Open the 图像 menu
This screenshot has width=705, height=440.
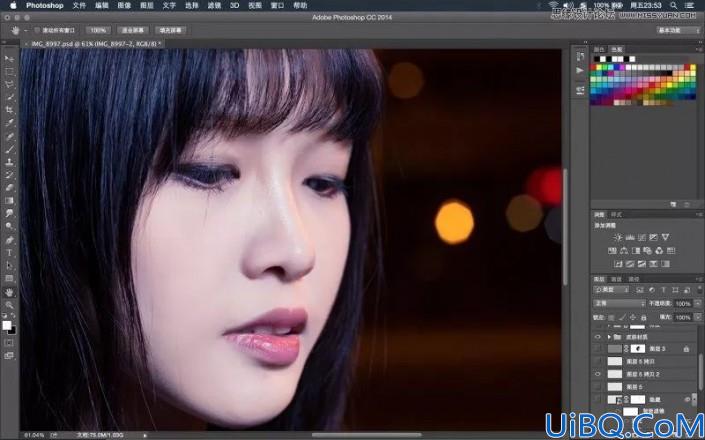click(124, 5)
